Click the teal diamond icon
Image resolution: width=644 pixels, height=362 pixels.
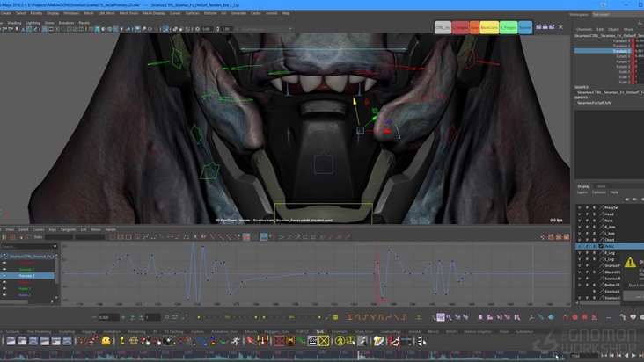pos(551,317)
